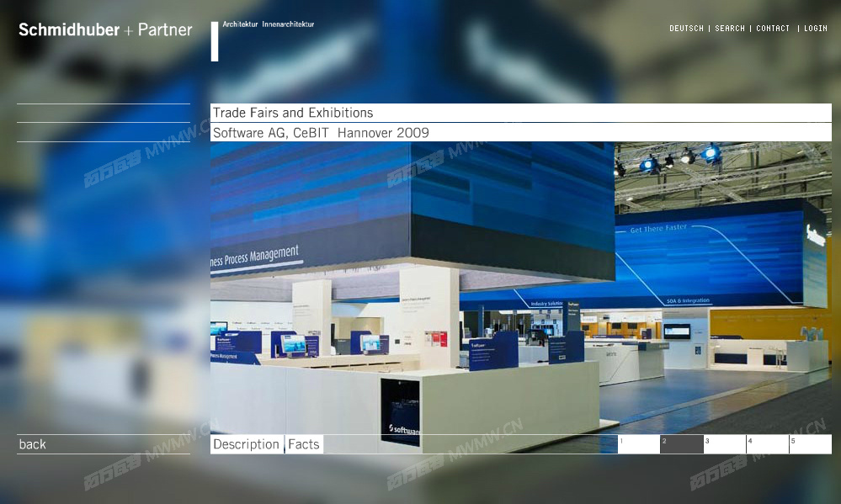Open the Description tab
841x504 pixels.
[x=246, y=444]
